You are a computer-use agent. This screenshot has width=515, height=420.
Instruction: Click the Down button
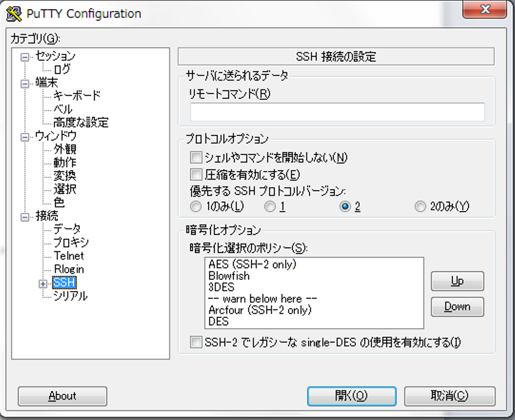point(457,307)
